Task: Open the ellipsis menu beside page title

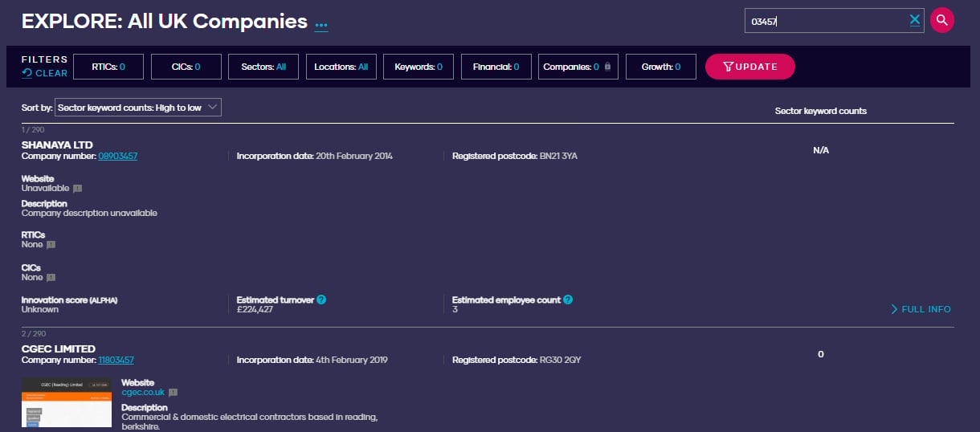Action: (x=321, y=25)
